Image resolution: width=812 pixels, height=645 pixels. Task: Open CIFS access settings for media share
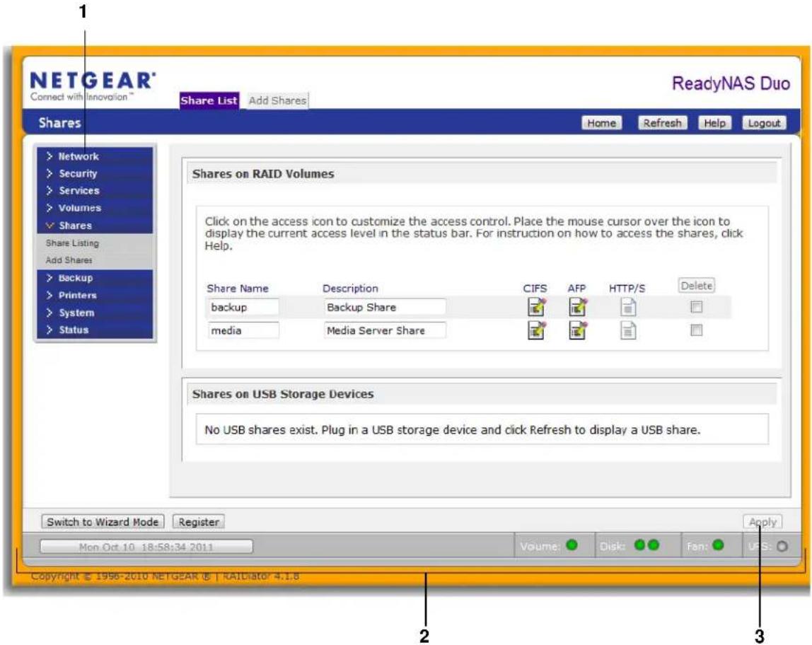(x=536, y=330)
